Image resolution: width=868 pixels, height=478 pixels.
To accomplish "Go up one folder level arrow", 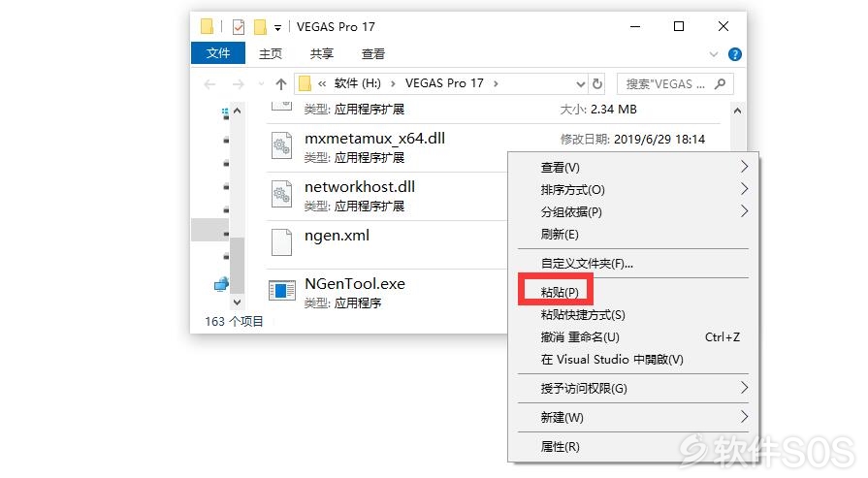I will pyautogui.click(x=281, y=84).
